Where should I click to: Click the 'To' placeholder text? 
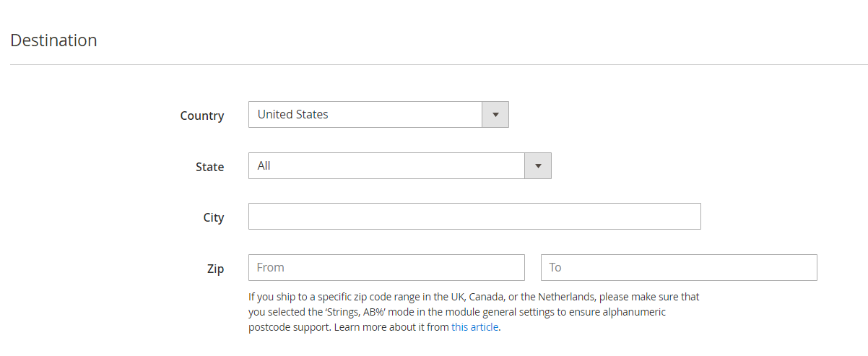555,267
